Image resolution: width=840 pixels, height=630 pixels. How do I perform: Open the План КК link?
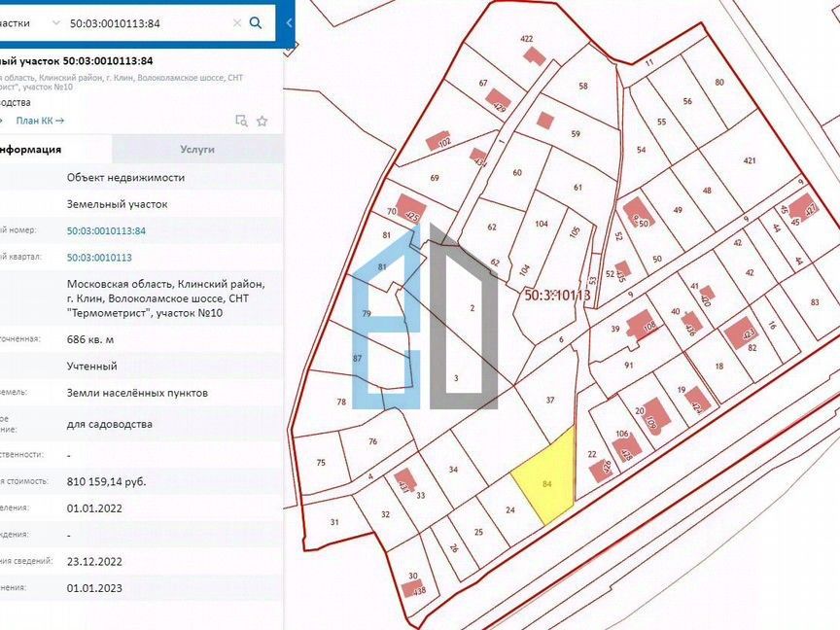[40, 121]
